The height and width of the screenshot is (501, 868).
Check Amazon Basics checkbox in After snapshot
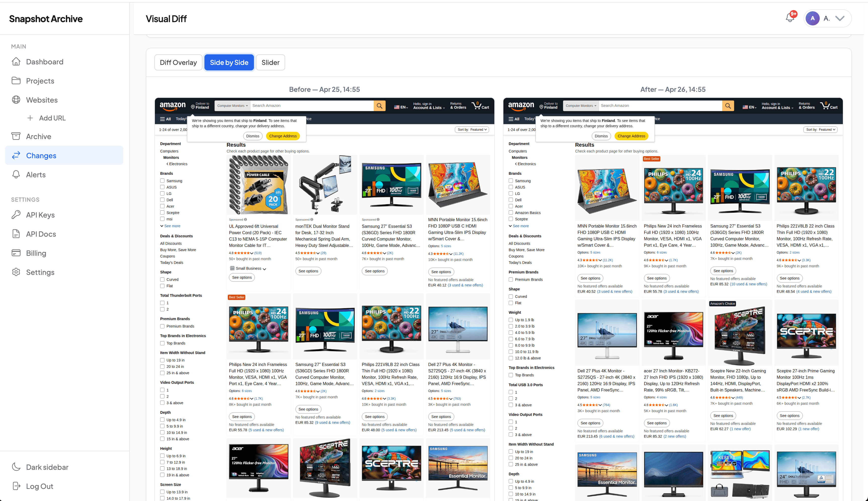[511, 213]
